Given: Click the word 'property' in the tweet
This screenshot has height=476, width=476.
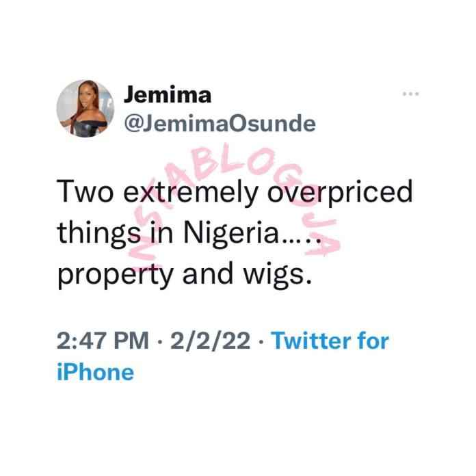Looking at the screenshot, I should click(116, 276).
